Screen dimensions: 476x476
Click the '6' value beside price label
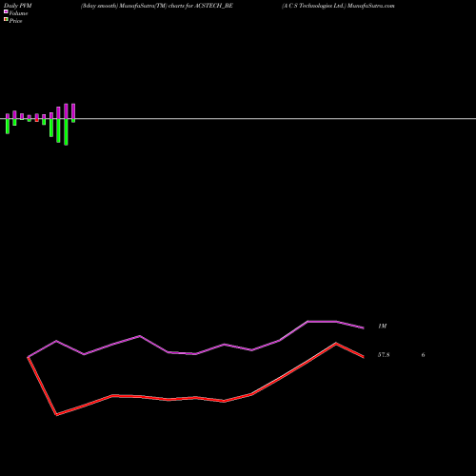[423, 355]
